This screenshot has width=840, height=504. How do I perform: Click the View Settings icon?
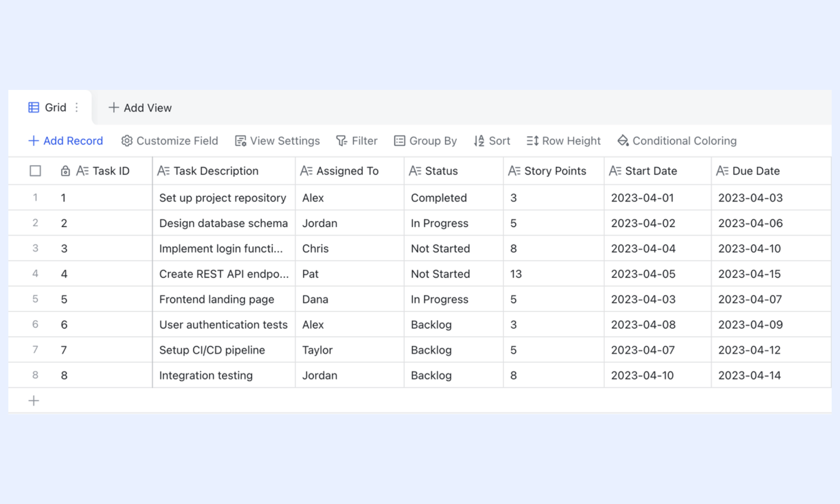241,141
